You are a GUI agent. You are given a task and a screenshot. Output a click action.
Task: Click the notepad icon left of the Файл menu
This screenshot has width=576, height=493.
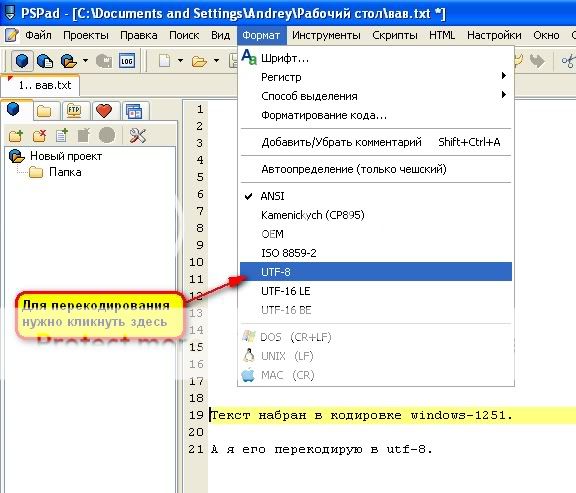(x=12, y=35)
